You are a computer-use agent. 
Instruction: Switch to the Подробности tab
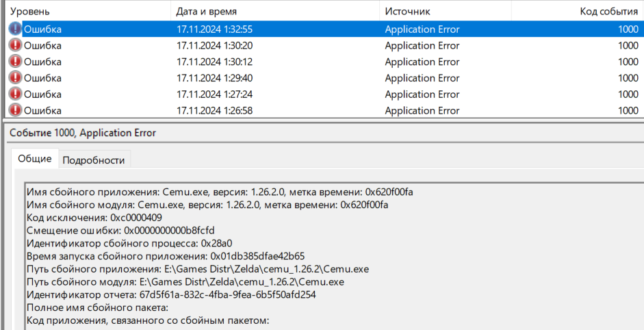click(94, 160)
